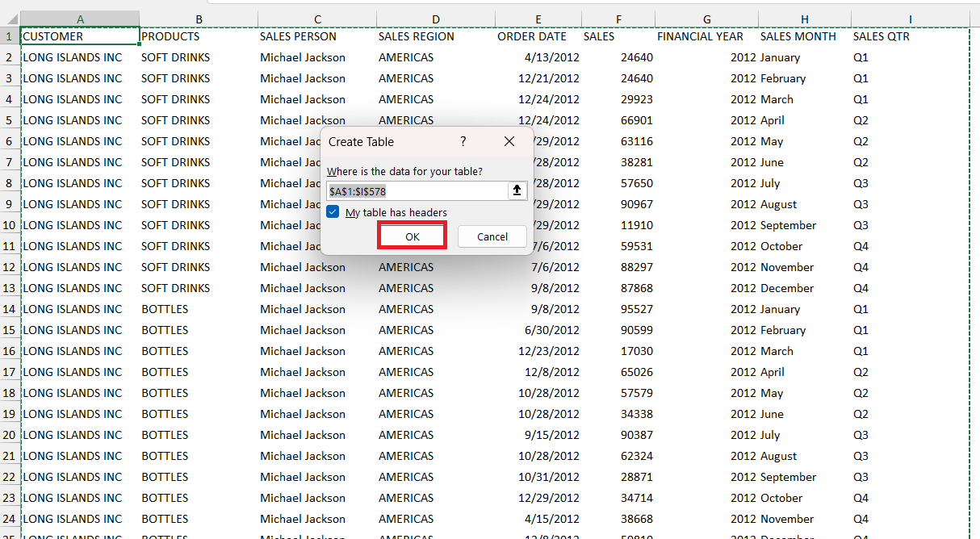The height and width of the screenshot is (539, 980).
Task: Select row 24 header
Action: point(10,519)
